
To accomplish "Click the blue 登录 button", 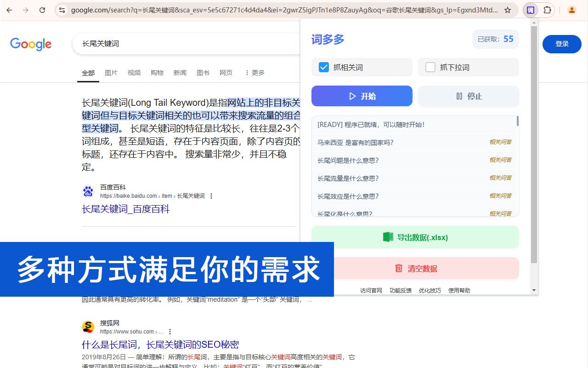I will pos(562,44).
